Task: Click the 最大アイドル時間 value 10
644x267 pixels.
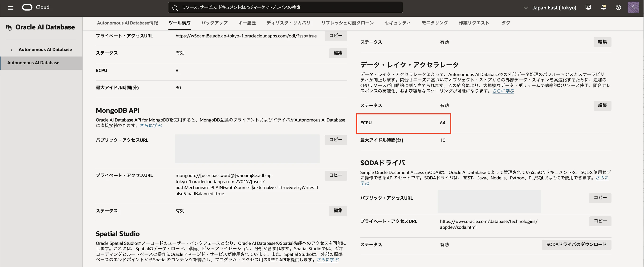Action: click(x=443, y=140)
